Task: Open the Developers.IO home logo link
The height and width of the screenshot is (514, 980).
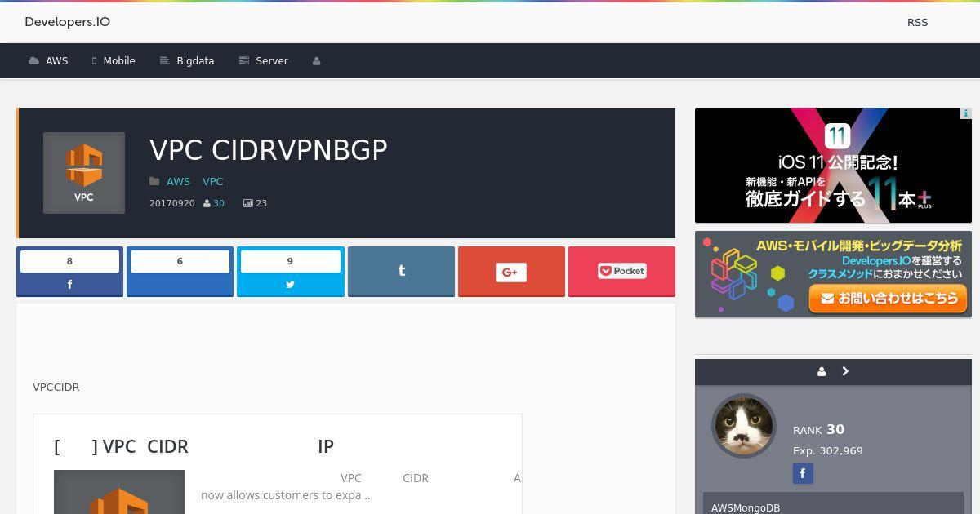Action: 67,22
